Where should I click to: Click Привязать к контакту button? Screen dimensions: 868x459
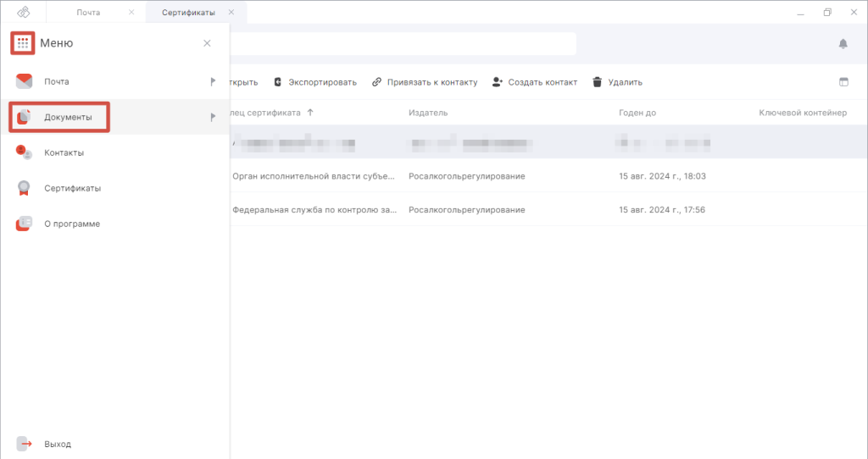(x=425, y=82)
